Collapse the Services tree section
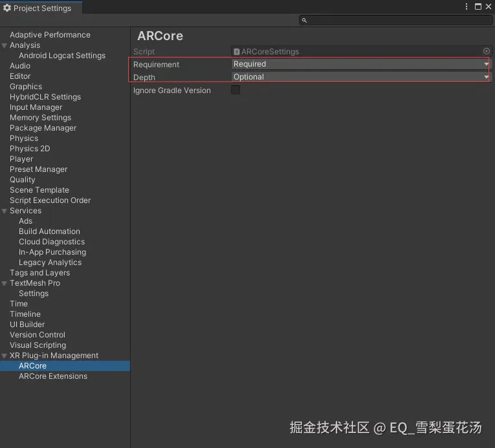The height and width of the screenshot is (448, 495). click(x=4, y=211)
